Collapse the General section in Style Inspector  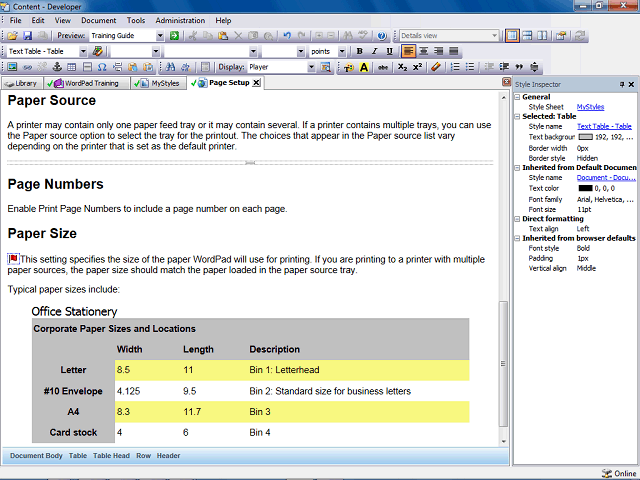click(517, 97)
